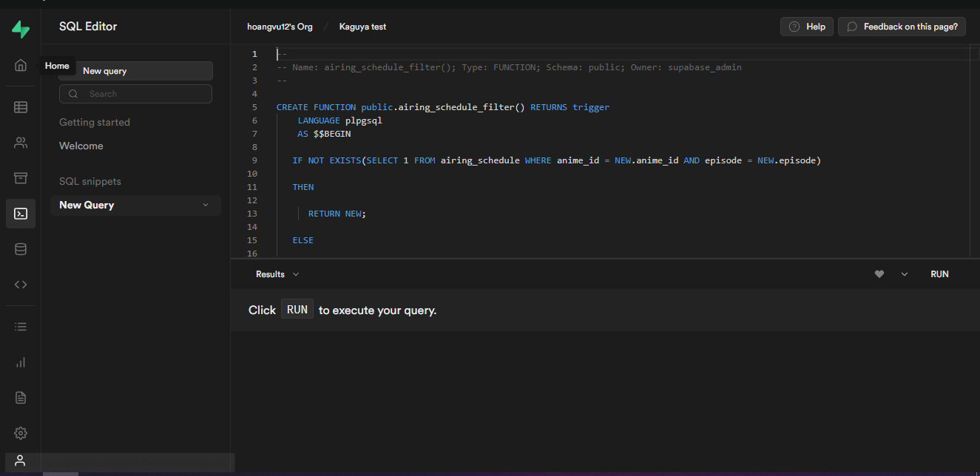Open the Reports chart icon in sidebar
This screenshot has height=476, width=980.
pos(20,362)
